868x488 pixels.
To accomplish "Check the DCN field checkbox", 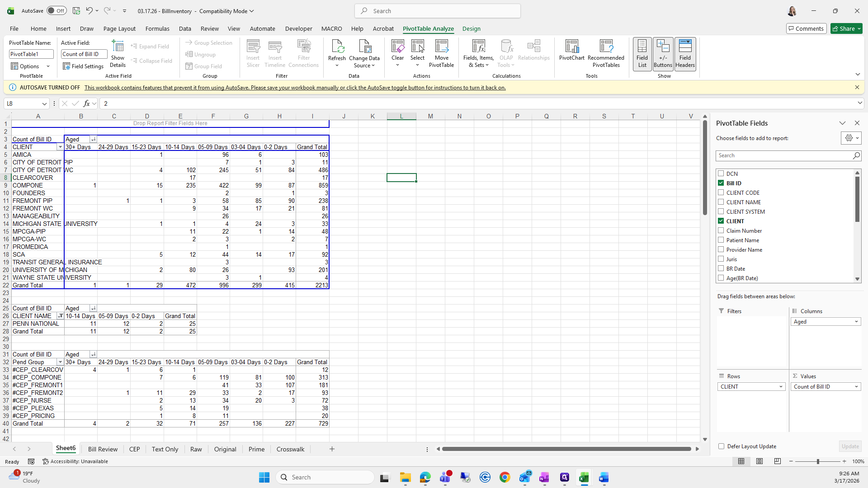I will 721,174.
